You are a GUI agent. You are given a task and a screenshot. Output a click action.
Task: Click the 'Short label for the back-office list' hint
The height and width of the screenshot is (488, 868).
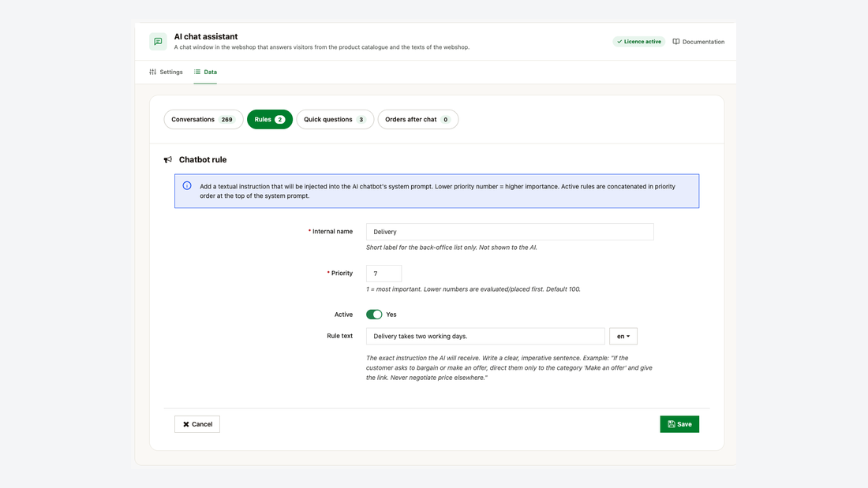[451, 248]
